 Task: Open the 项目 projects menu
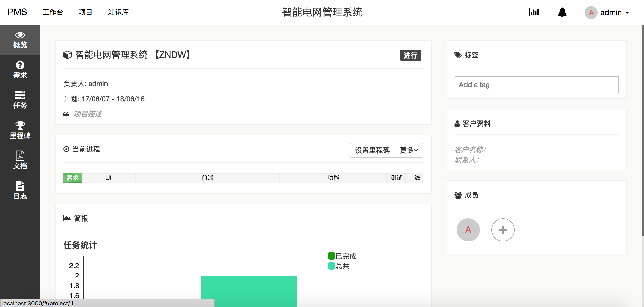[85, 12]
